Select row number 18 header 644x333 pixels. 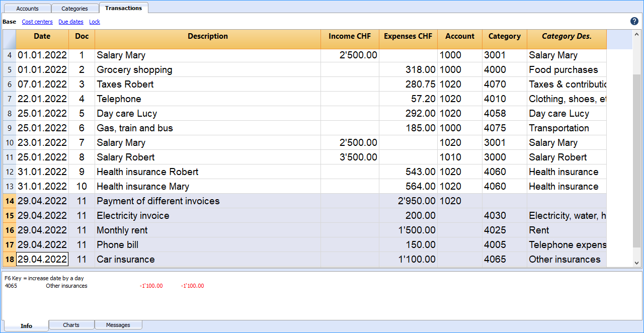point(10,260)
